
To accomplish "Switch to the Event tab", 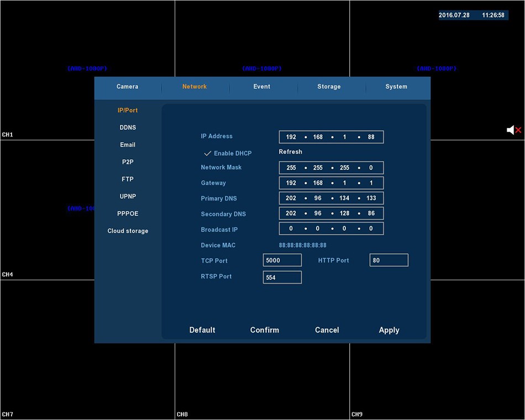I will tap(262, 87).
